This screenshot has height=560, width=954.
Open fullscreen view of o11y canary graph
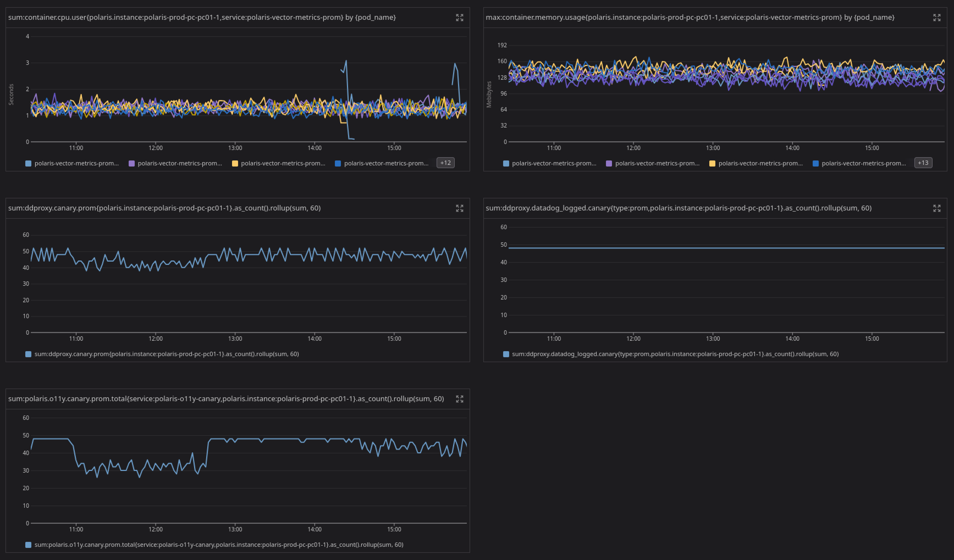coord(460,399)
